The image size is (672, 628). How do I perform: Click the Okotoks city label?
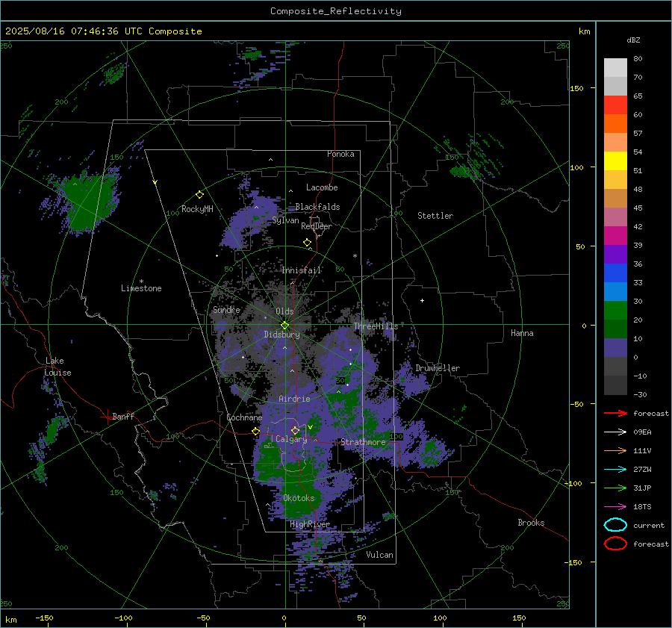tap(299, 498)
